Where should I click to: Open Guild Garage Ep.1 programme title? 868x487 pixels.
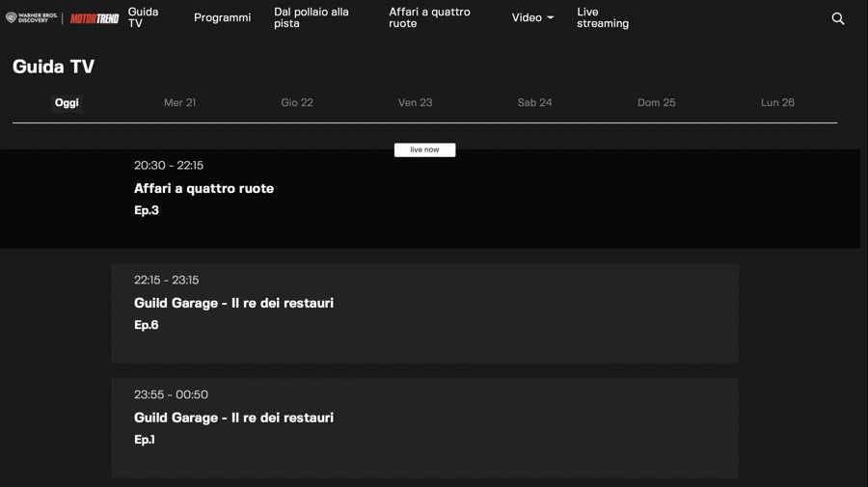click(233, 418)
